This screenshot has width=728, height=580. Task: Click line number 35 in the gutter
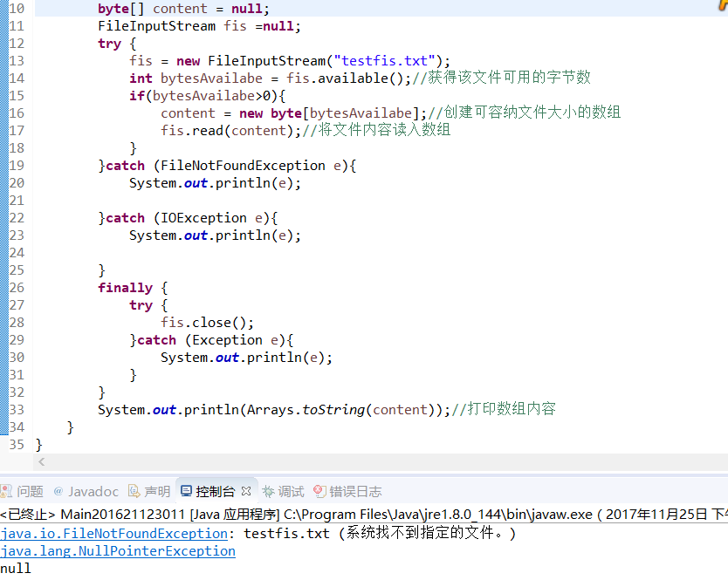coord(17,445)
